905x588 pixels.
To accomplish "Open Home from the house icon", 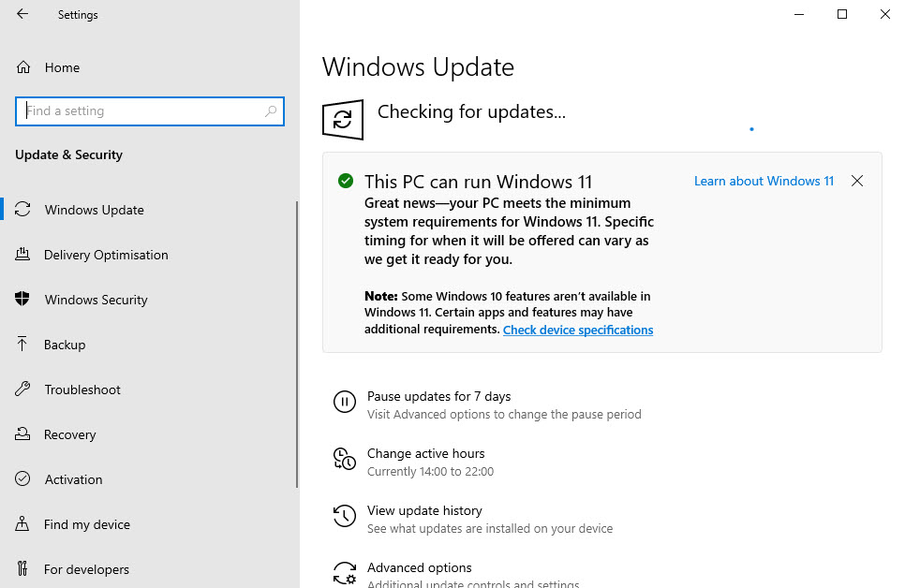I will pyautogui.click(x=23, y=67).
